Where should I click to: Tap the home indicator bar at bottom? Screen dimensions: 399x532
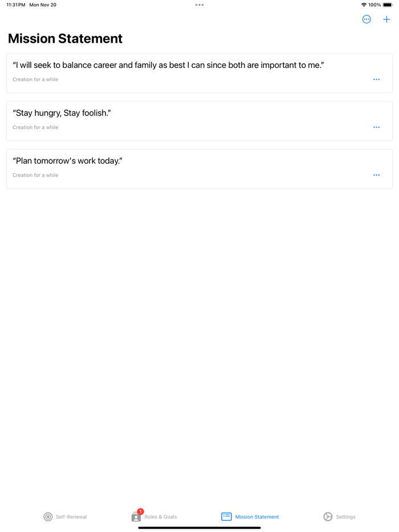[x=199, y=527]
